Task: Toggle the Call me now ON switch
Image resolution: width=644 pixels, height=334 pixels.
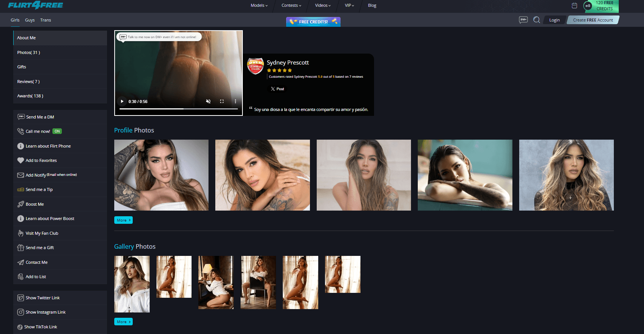Action: [57, 131]
